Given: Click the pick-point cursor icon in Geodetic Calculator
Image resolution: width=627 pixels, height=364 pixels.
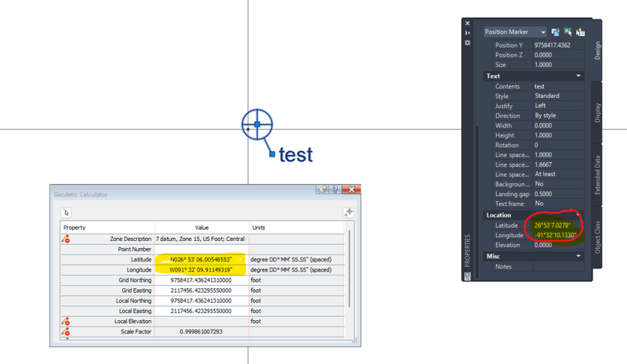Looking at the screenshot, I should coord(67,212).
